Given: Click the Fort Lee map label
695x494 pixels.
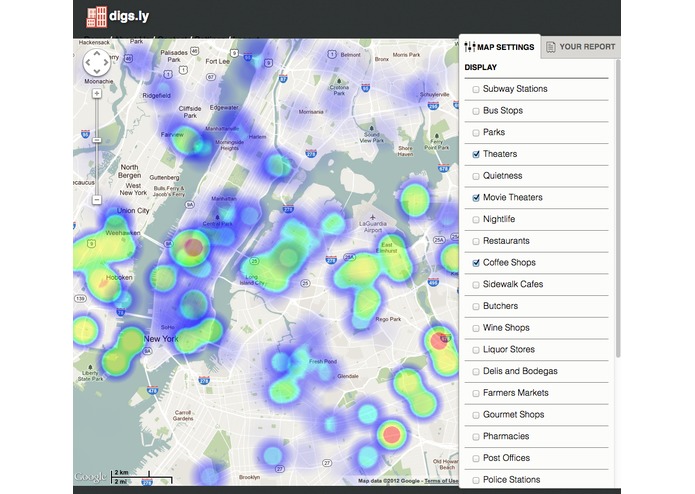Looking at the screenshot, I should pyautogui.click(x=218, y=62).
